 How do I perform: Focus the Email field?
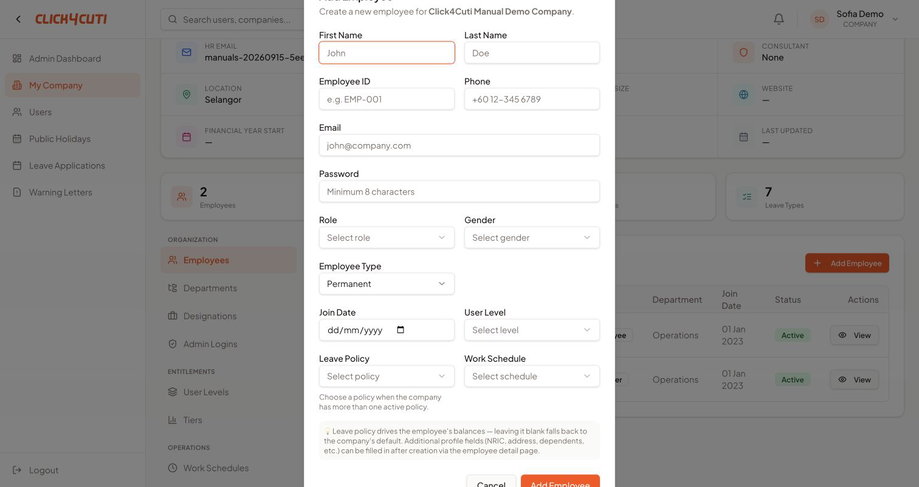pos(460,145)
